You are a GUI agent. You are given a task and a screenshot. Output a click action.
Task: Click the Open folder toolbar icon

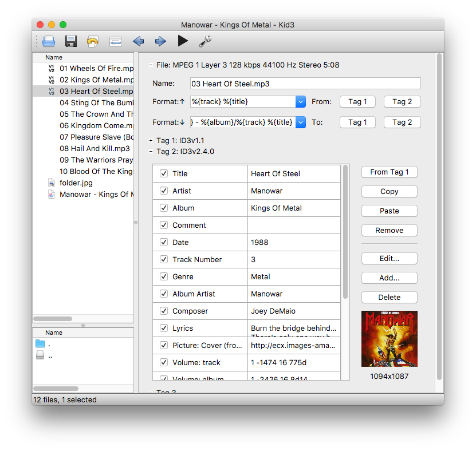[x=49, y=41]
